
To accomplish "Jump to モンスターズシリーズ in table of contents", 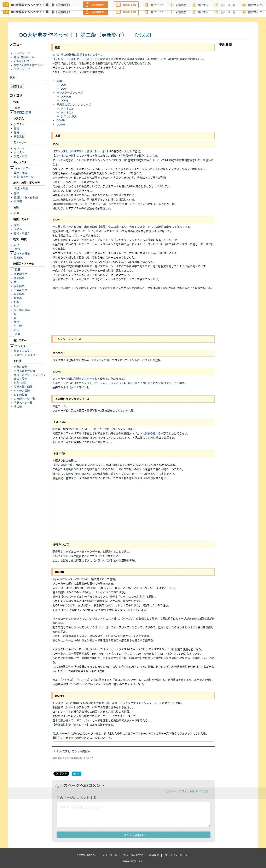I will point(69,93).
